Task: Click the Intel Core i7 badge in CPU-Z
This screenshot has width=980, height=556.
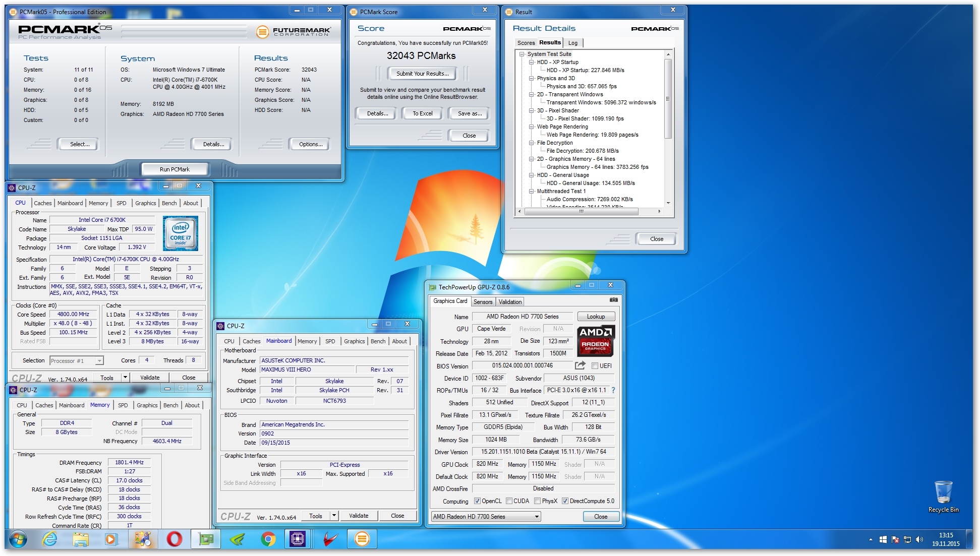Action: tap(181, 233)
